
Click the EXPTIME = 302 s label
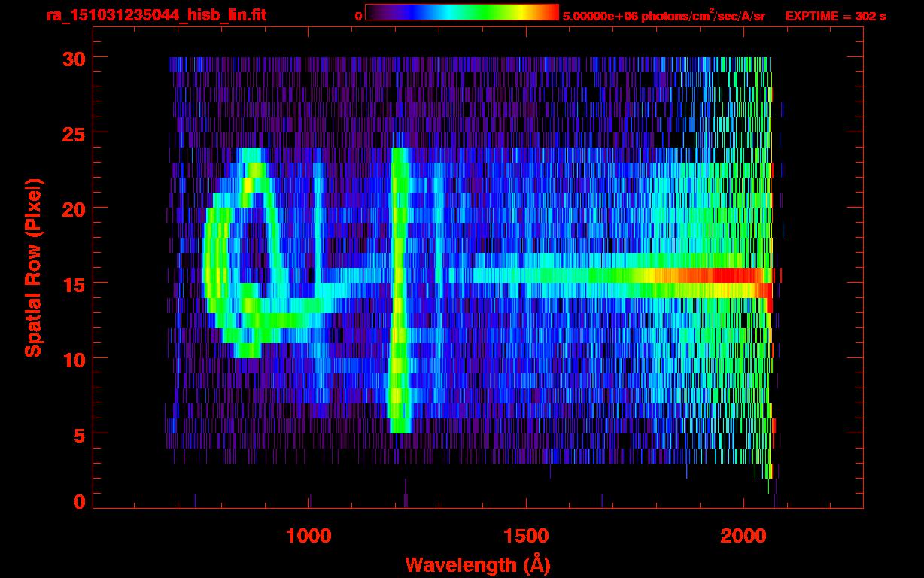pyautogui.click(x=835, y=16)
